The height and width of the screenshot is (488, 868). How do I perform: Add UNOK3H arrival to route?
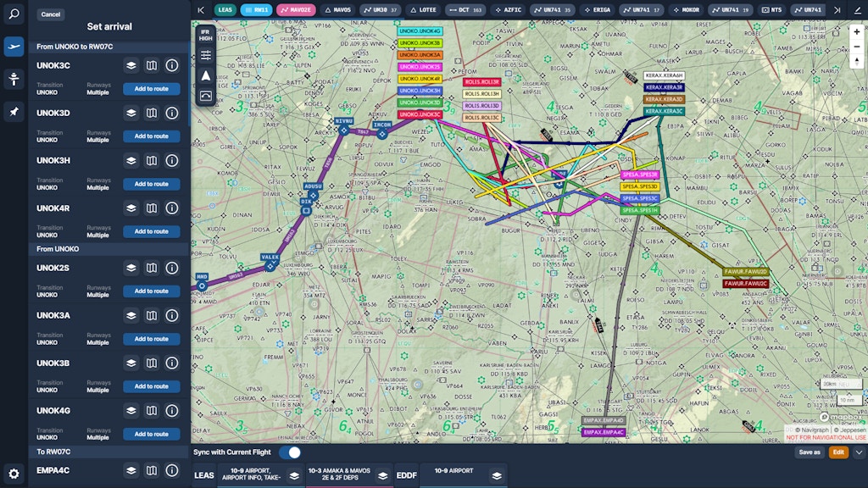click(x=151, y=184)
